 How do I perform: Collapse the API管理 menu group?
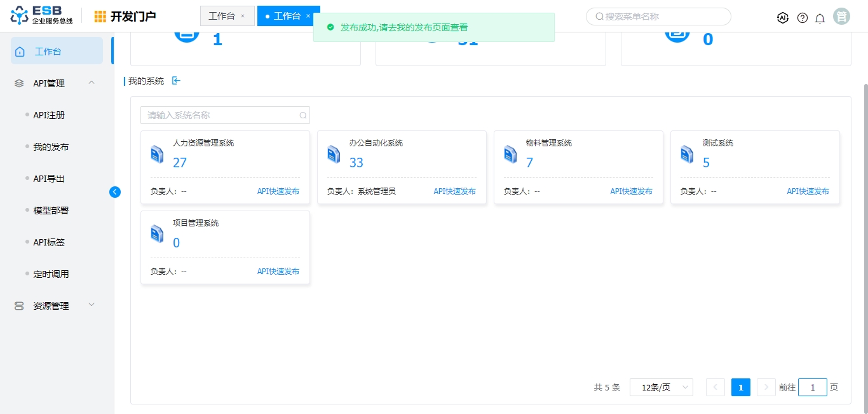92,83
